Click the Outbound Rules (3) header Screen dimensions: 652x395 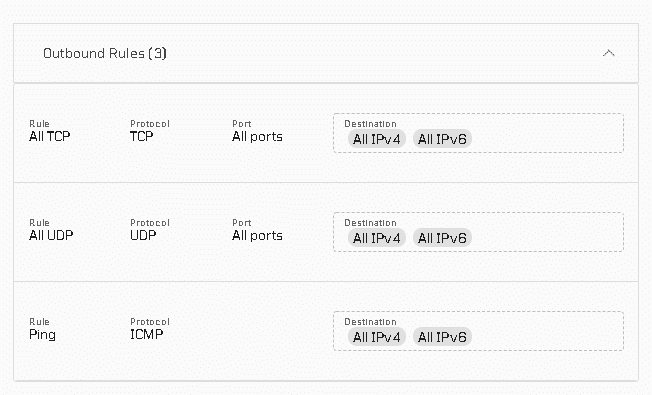coord(326,53)
